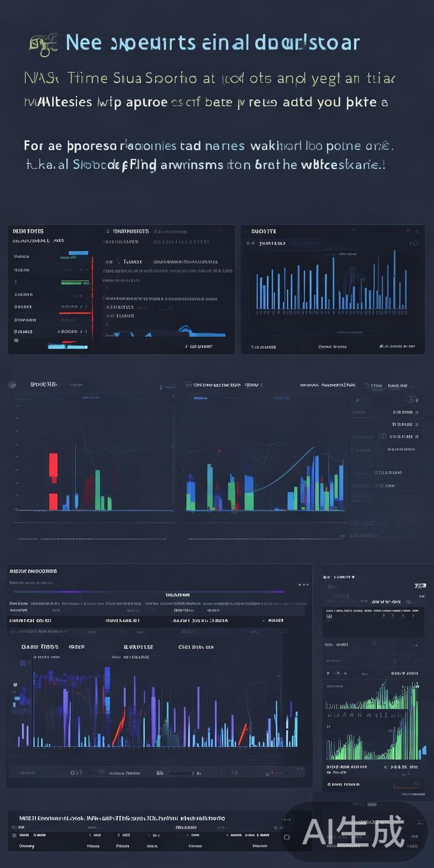Click the white badge icon atop the green chart panel
This screenshot has width=434, height=868.
(x=420, y=585)
